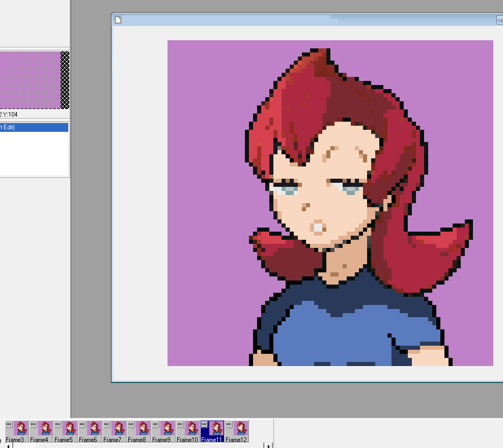The image size is (503, 448).
Task: Click the character's red hair on canvas
Action: pyautogui.click(x=305, y=97)
